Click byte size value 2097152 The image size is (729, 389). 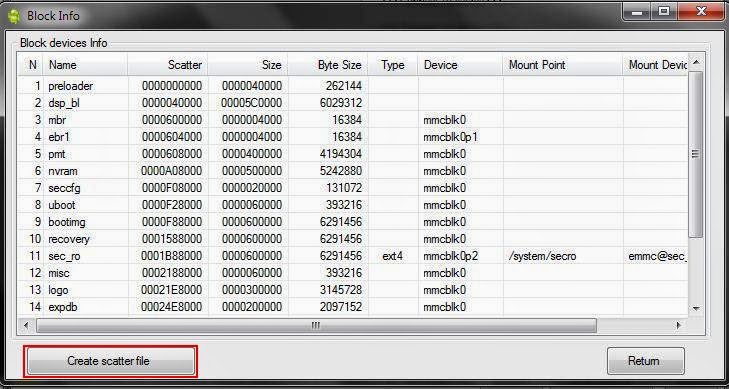[x=341, y=307]
